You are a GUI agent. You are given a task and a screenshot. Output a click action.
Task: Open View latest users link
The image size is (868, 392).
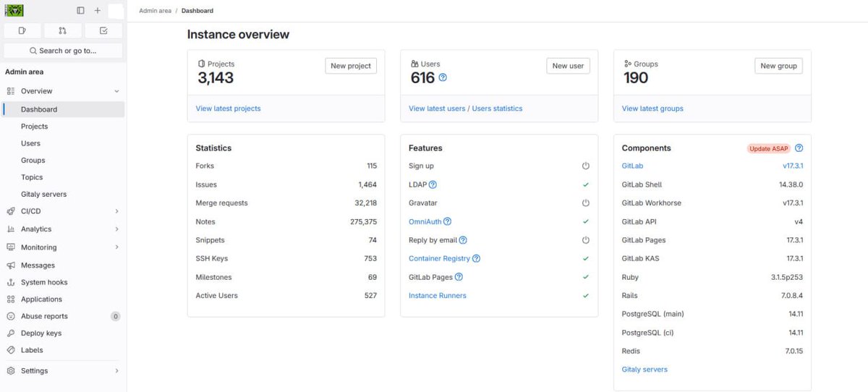pyautogui.click(x=437, y=108)
